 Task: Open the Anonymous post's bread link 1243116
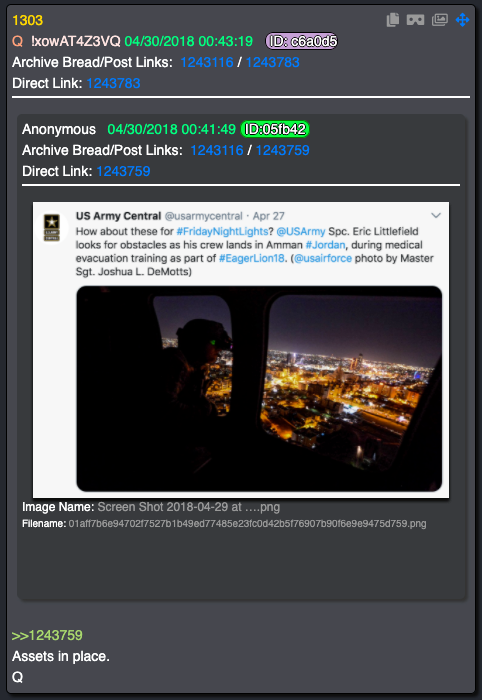tap(217, 150)
